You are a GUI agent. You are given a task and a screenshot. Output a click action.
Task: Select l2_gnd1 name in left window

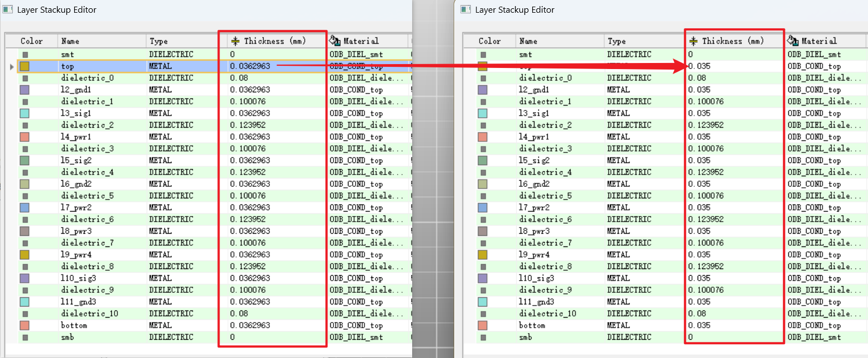(76, 89)
